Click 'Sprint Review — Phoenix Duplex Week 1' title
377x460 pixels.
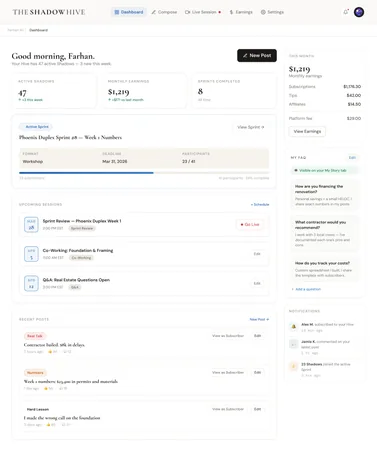82,221
